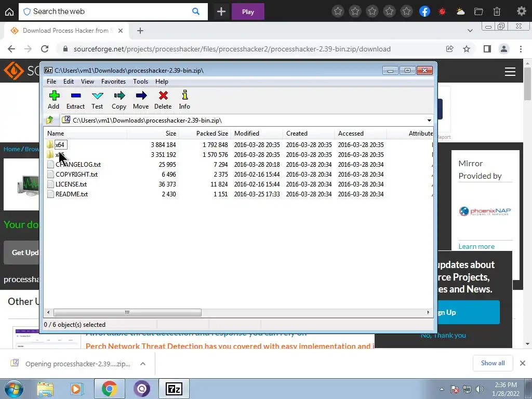
Task: Open the Windows Start menu
Action: (x=14, y=389)
